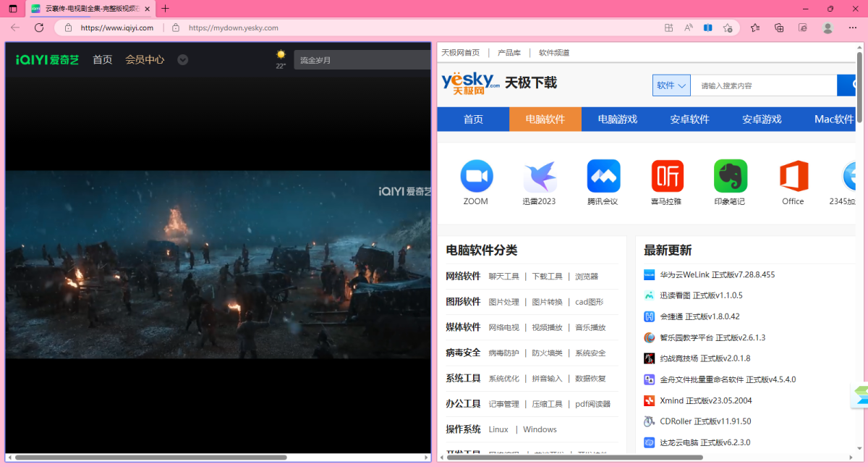Expand the 软件 search category dropdown

pyautogui.click(x=671, y=85)
